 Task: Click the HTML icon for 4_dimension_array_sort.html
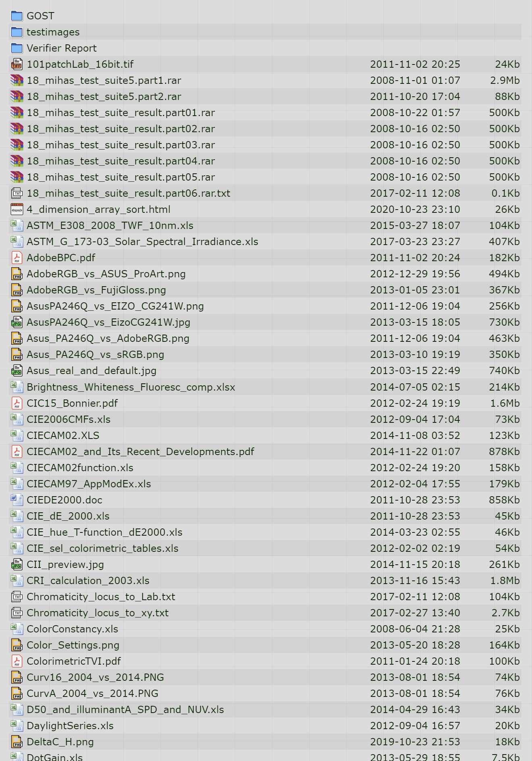17,209
